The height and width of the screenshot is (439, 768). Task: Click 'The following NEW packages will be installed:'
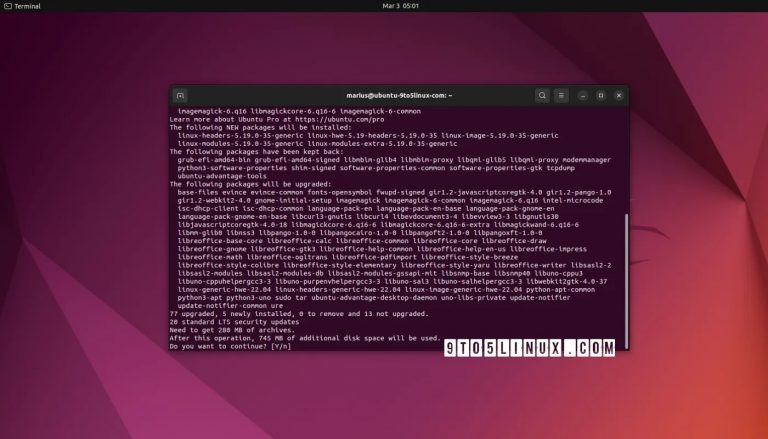tap(261, 127)
